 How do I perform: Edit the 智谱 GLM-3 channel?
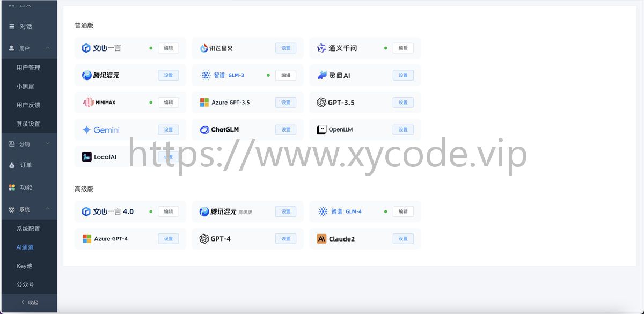286,76
